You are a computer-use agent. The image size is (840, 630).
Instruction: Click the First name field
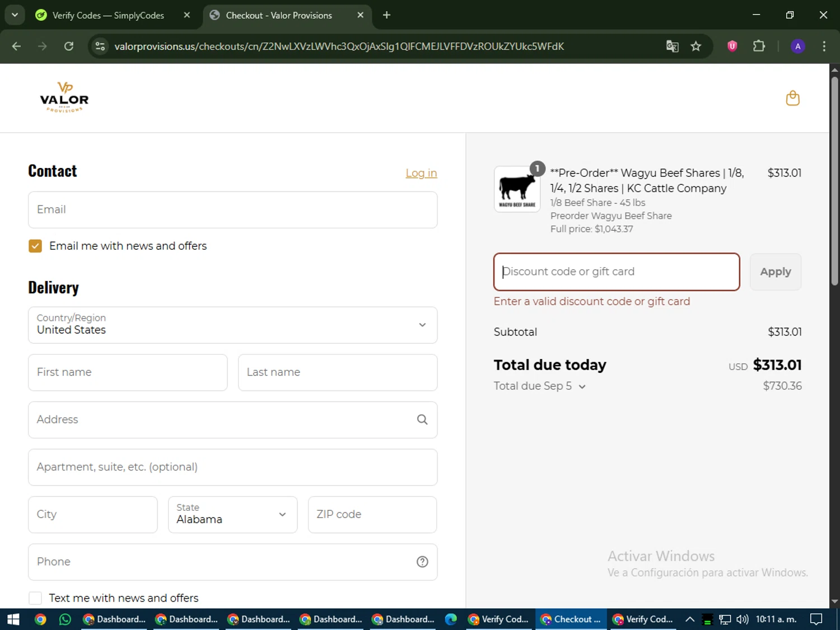coord(128,372)
